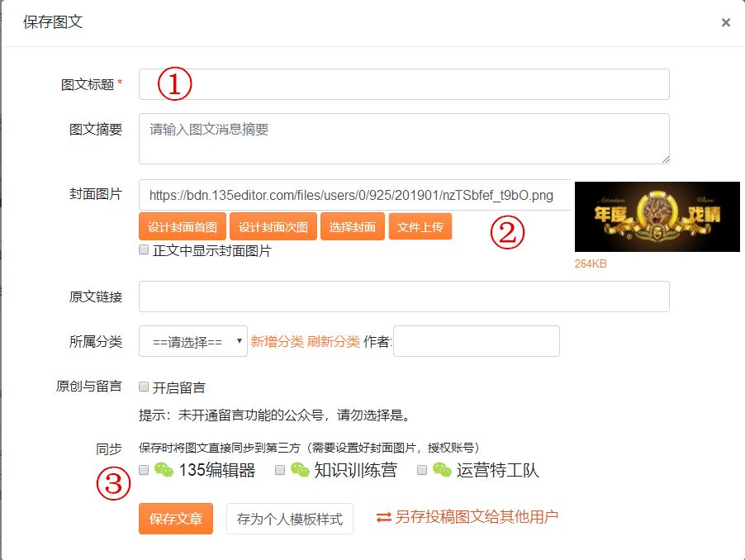Screen dimensions: 745x560
Task: Check the 知识训练营 sync checkbox
Action: point(280,470)
